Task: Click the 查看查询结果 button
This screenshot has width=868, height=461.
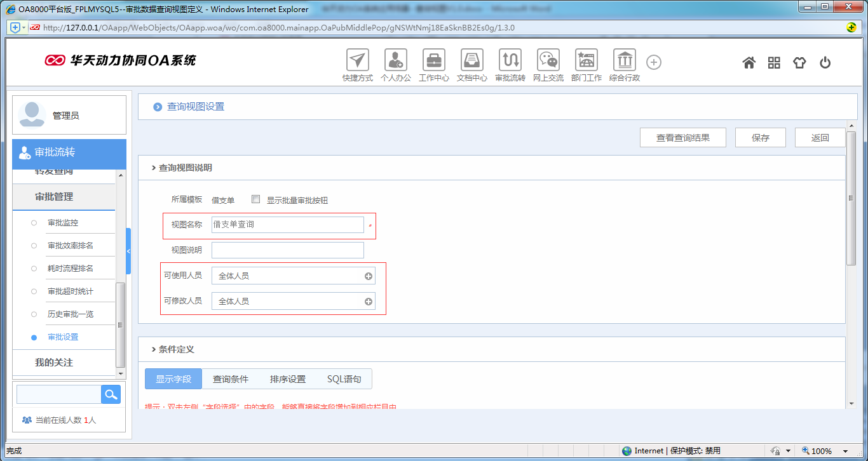Action: 682,137
